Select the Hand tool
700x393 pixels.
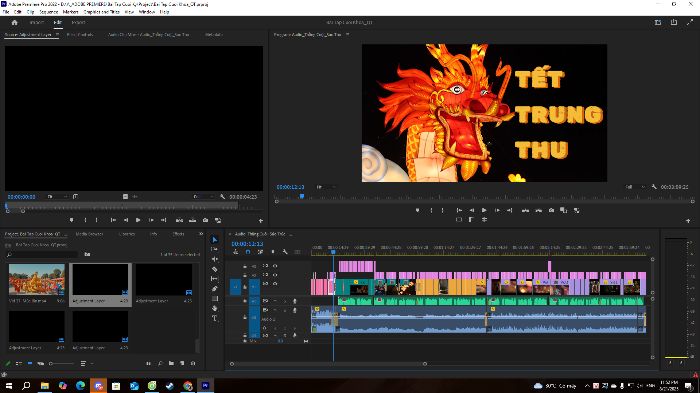[x=215, y=308]
